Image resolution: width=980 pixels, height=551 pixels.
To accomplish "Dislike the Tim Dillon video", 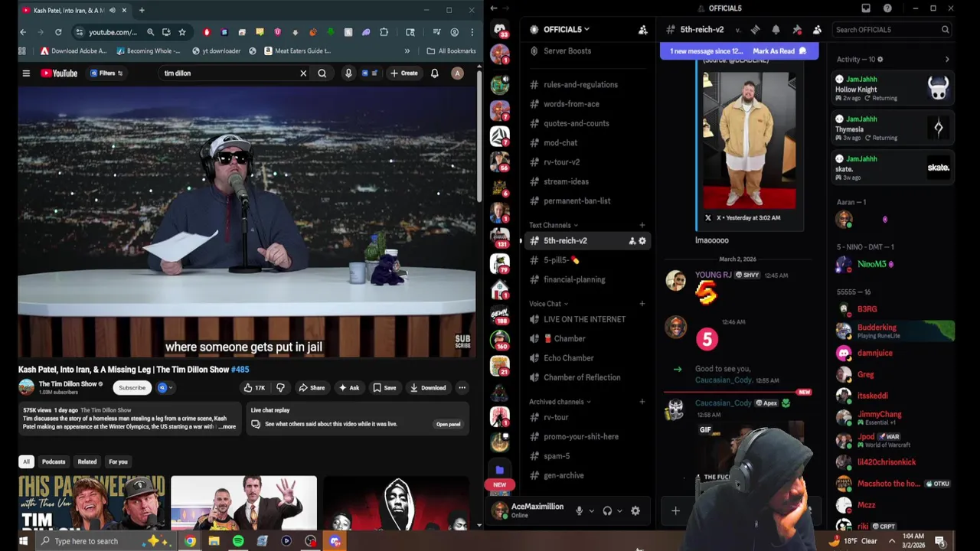I will tap(280, 388).
